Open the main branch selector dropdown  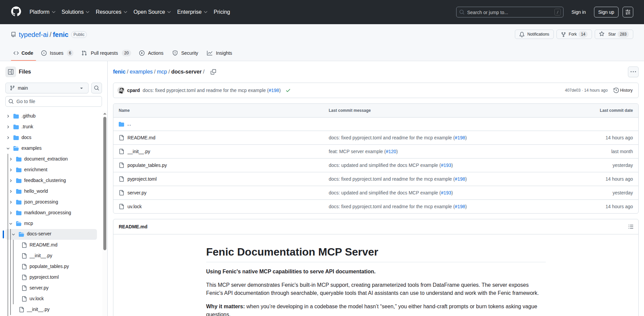(47, 88)
